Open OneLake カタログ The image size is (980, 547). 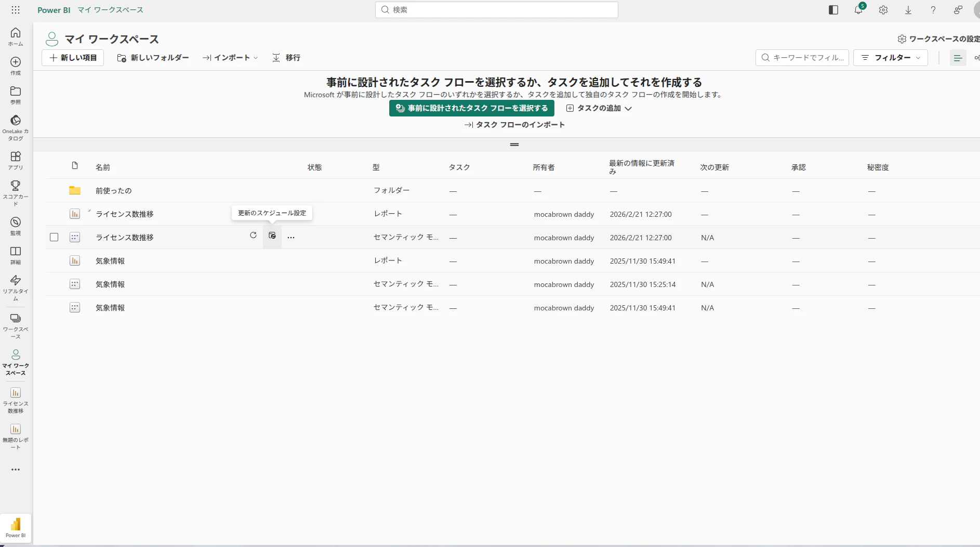click(x=16, y=127)
